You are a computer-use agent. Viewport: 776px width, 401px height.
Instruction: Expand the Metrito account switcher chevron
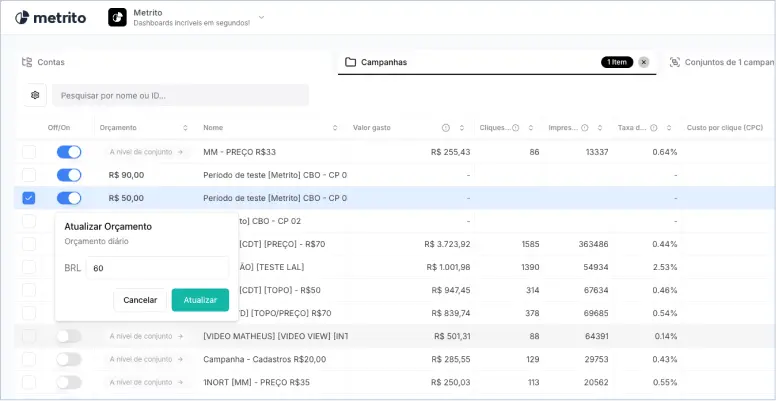(262, 17)
